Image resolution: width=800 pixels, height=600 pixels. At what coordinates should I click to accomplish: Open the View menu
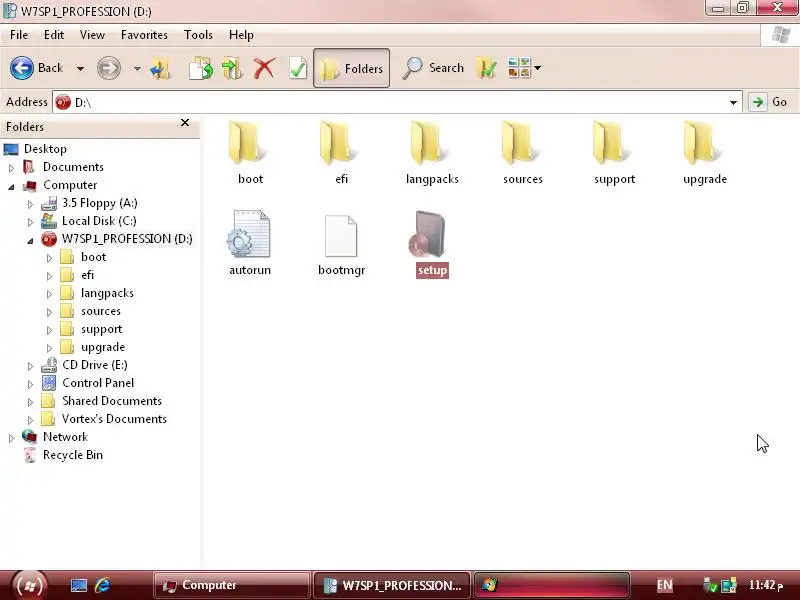point(92,35)
